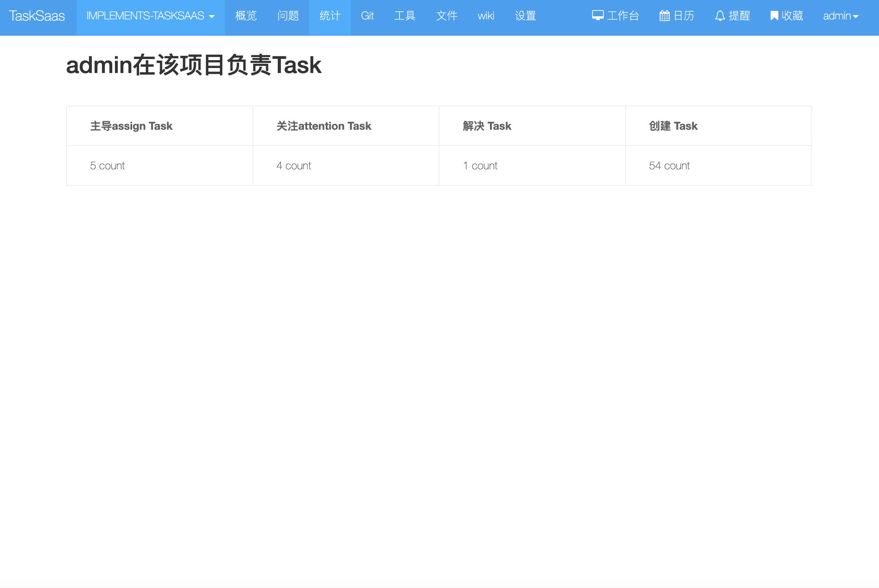Screen dimensions: 879x588
Task: Go to the 概览 overview tab
Action: click(246, 16)
